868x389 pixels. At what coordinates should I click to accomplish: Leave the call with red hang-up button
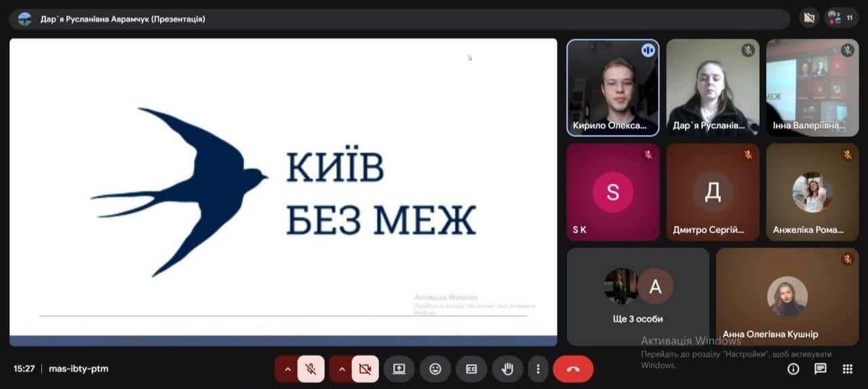pos(573,369)
